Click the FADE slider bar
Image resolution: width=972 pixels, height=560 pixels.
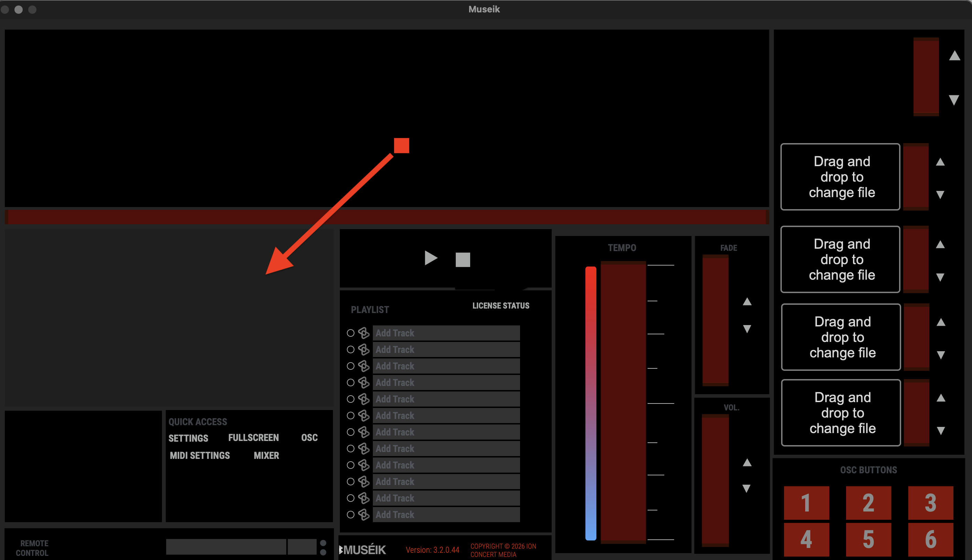coord(715,320)
